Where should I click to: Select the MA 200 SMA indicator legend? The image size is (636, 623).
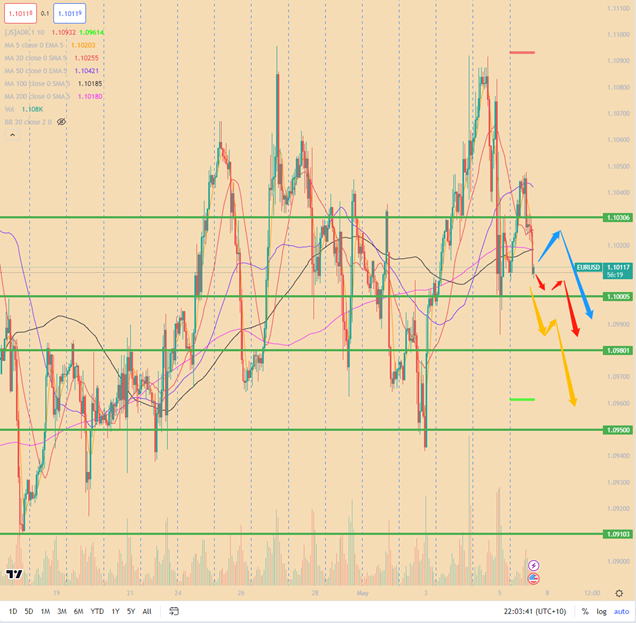click(x=38, y=96)
